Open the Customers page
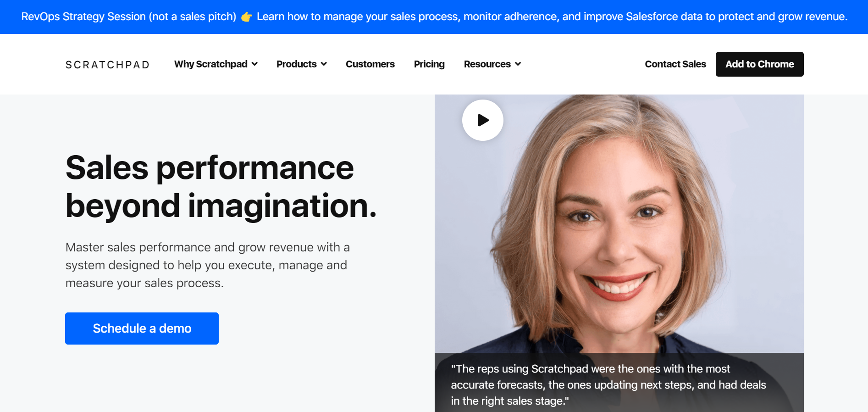 tap(370, 64)
